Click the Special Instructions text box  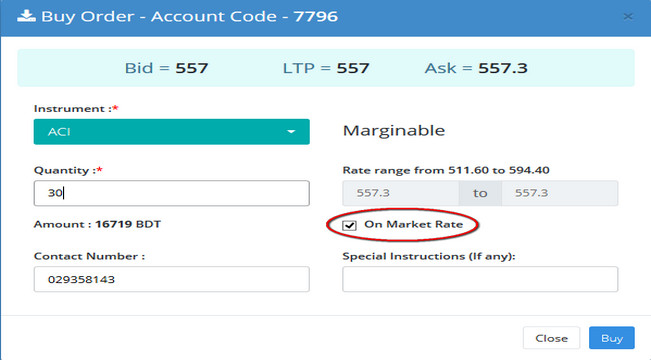pos(480,279)
